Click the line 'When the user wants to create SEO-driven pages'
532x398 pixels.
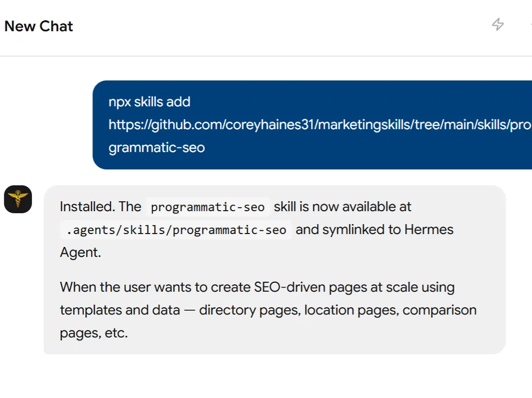[257, 287]
